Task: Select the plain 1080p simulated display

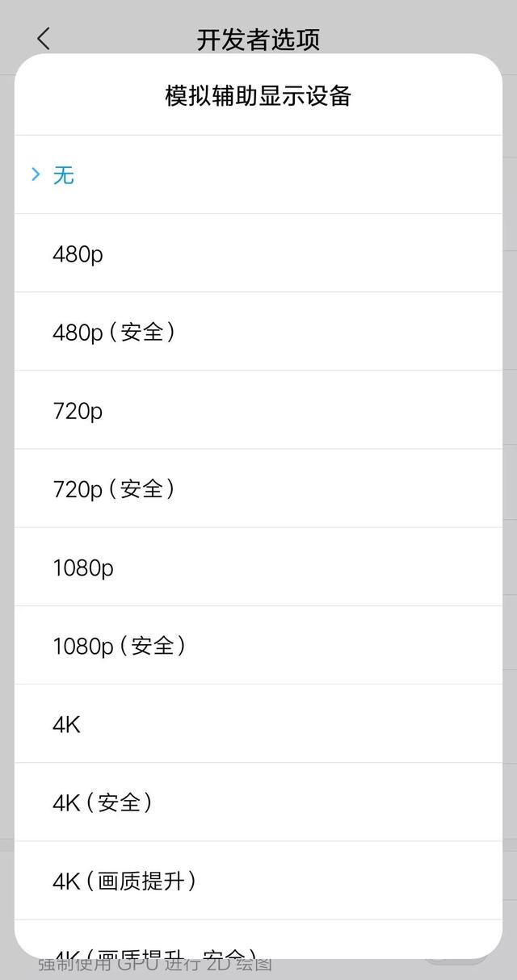Action: pos(83,567)
